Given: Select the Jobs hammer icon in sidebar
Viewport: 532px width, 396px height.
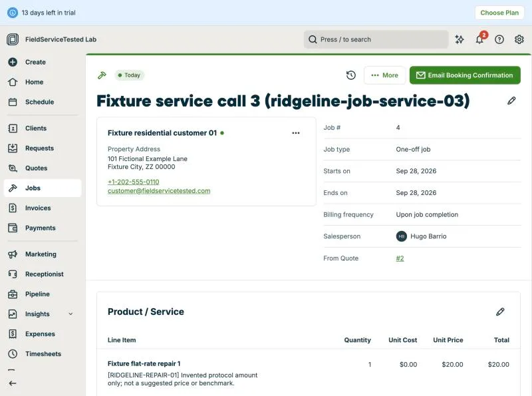Looking at the screenshot, I should 13,188.
